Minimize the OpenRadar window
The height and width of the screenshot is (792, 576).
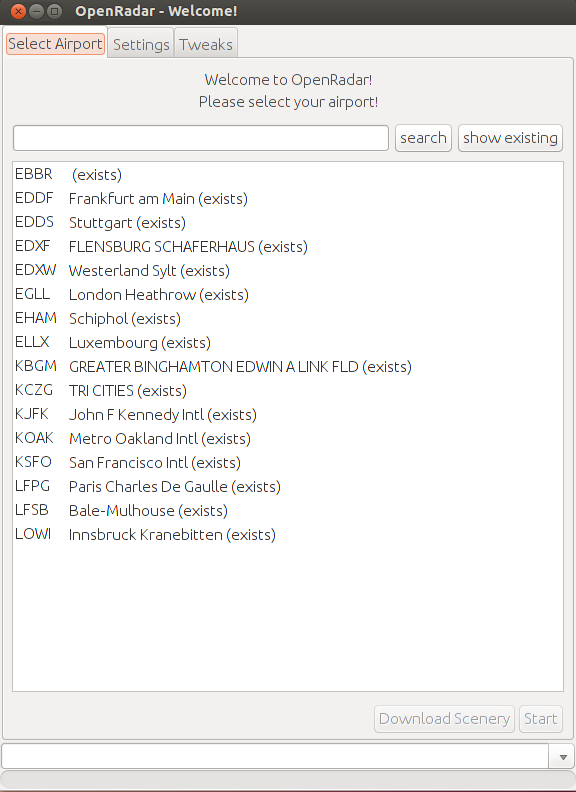(36, 11)
